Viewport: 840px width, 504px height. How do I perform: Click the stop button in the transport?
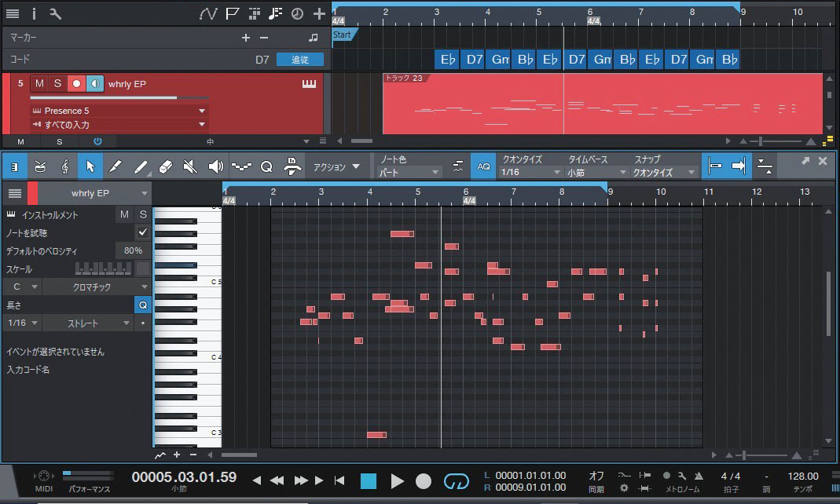point(369,481)
